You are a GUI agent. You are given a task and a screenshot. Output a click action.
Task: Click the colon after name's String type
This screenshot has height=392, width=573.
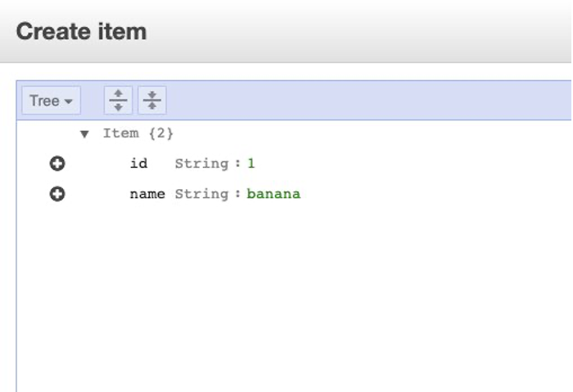[x=238, y=194]
